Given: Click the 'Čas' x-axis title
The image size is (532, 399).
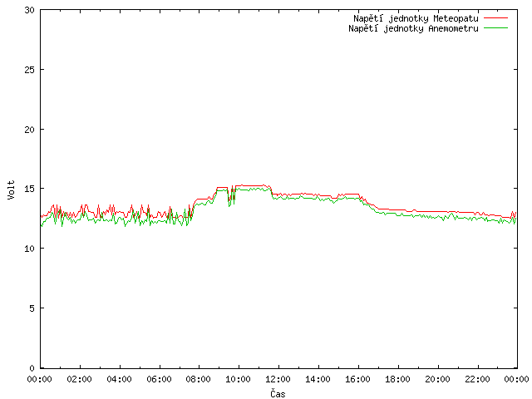Looking at the screenshot, I should point(278,393).
